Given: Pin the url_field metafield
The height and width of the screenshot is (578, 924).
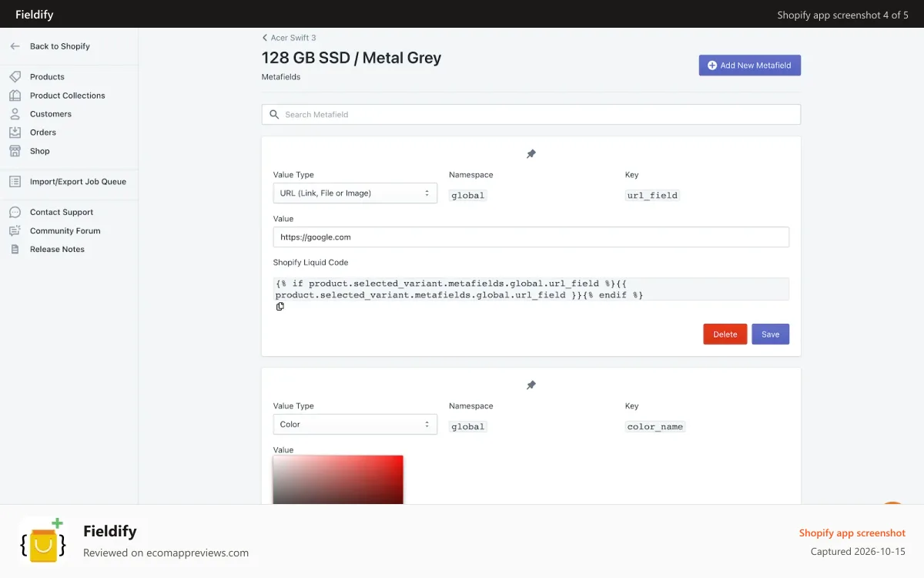Looking at the screenshot, I should pyautogui.click(x=531, y=154).
